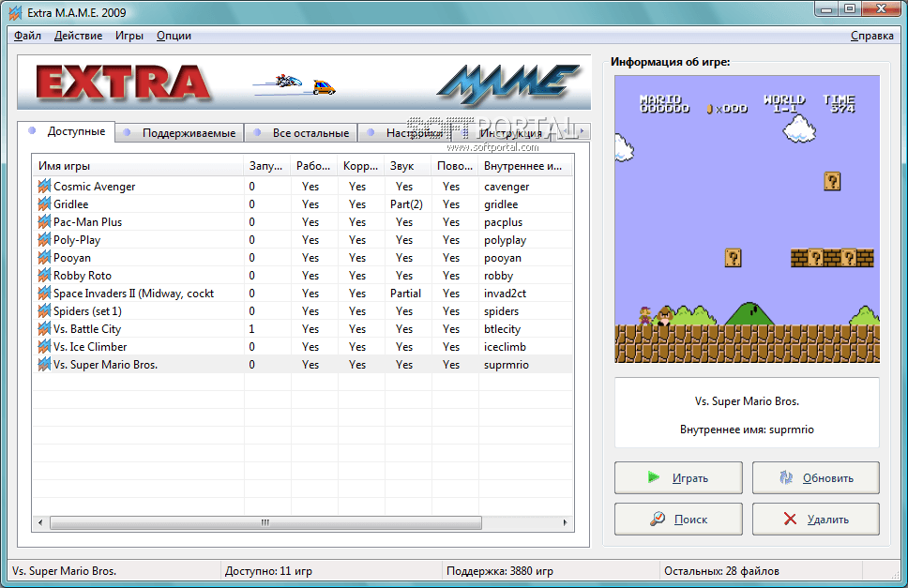
Task: Open search with the Поиск button
Action: (678, 519)
